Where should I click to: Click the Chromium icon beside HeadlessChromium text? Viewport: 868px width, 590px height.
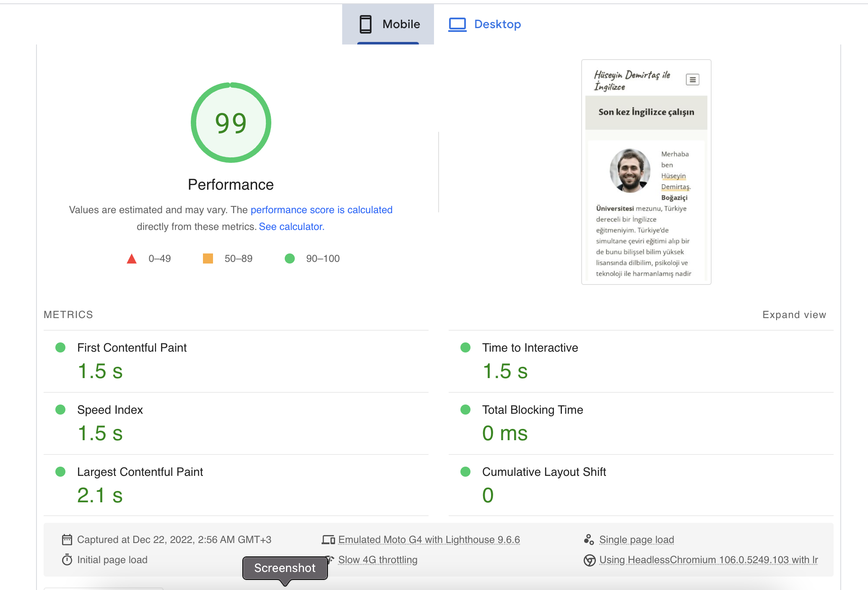[x=590, y=560]
